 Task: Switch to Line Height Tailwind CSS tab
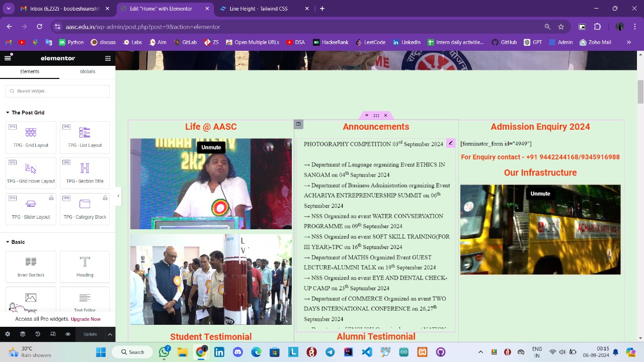coord(258,9)
